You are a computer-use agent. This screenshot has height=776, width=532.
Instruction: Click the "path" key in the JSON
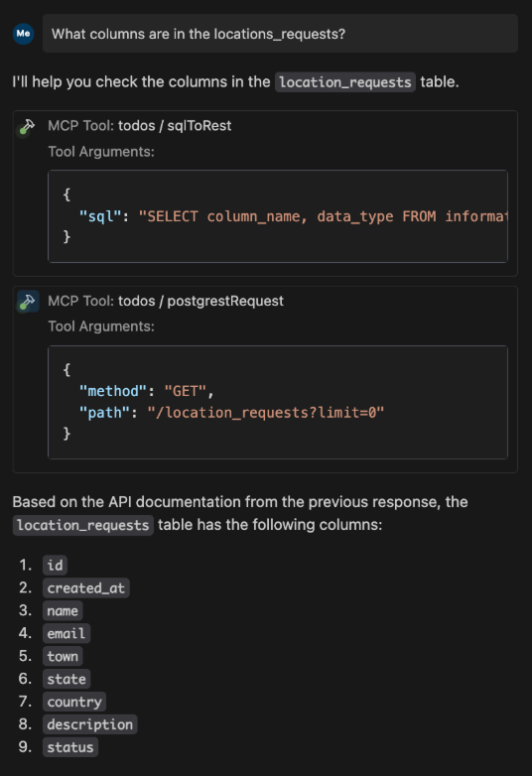105,412
